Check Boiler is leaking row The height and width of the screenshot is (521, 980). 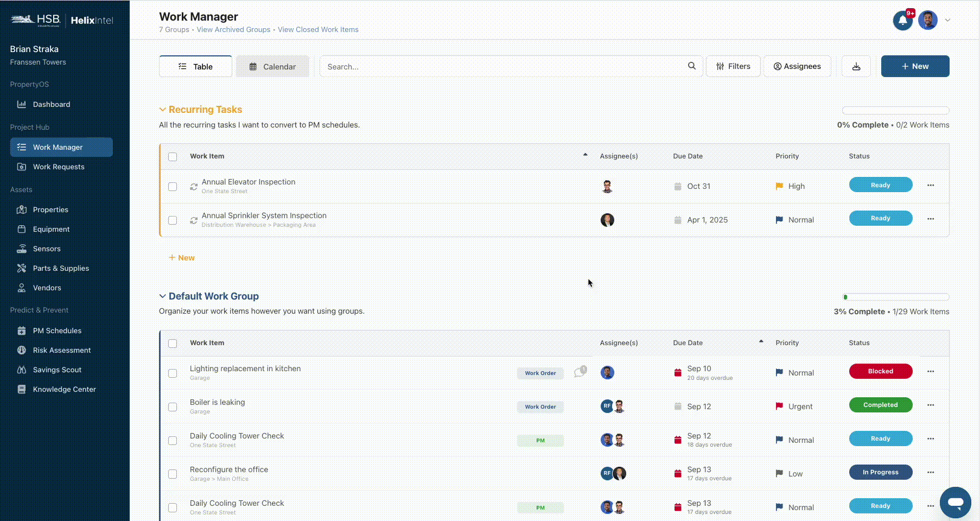pos(173,407)
